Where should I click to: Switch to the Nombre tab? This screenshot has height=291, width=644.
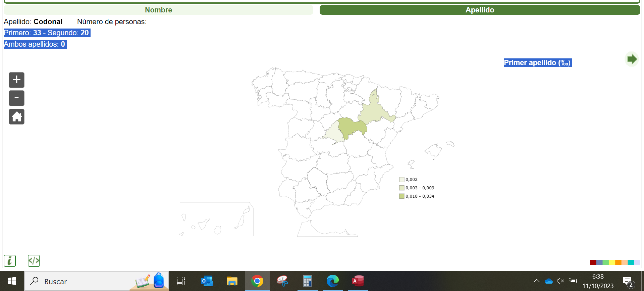coord(158,10)
